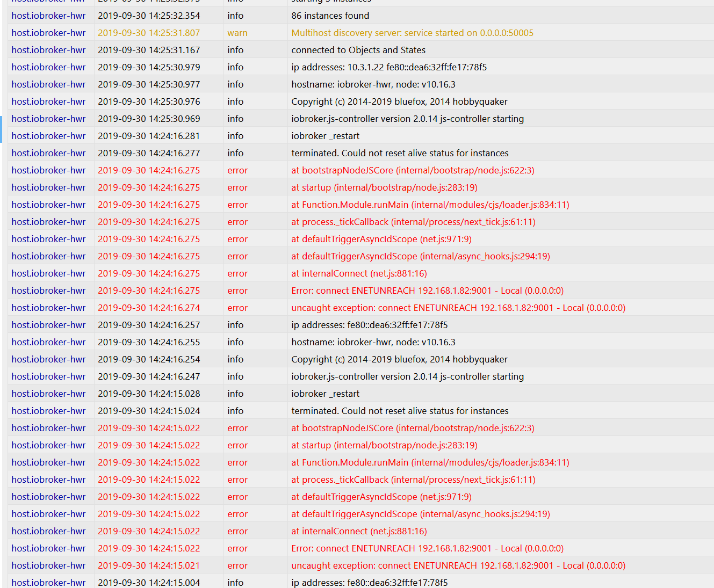Select "at internalConnect" error logged at 14:24:16.275
This screenshot has height=588, width=714.
pos(359,273)
